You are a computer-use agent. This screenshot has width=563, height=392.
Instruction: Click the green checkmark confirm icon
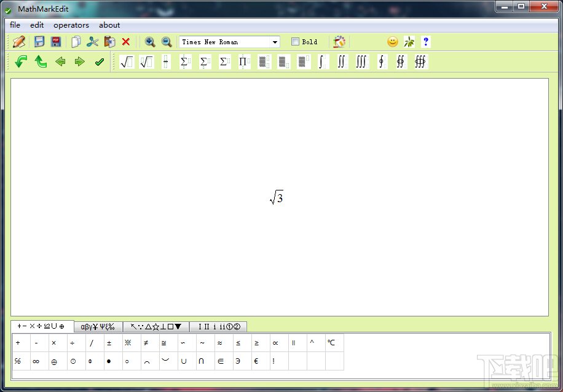[x=100, y=62]
